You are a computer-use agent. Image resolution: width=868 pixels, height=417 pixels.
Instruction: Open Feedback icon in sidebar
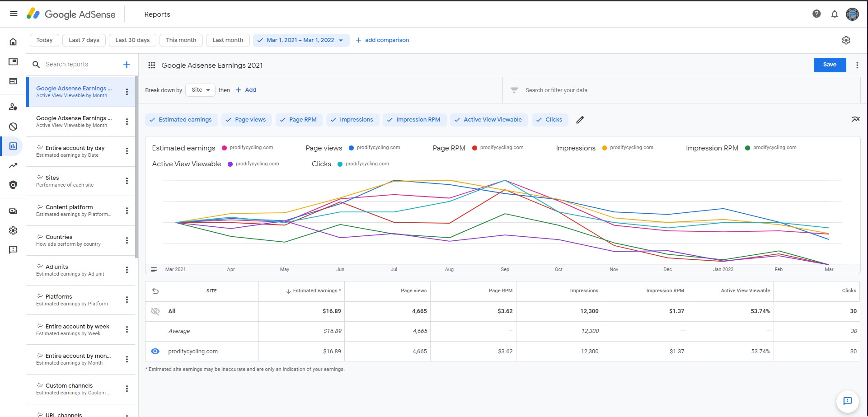[13, 250]
